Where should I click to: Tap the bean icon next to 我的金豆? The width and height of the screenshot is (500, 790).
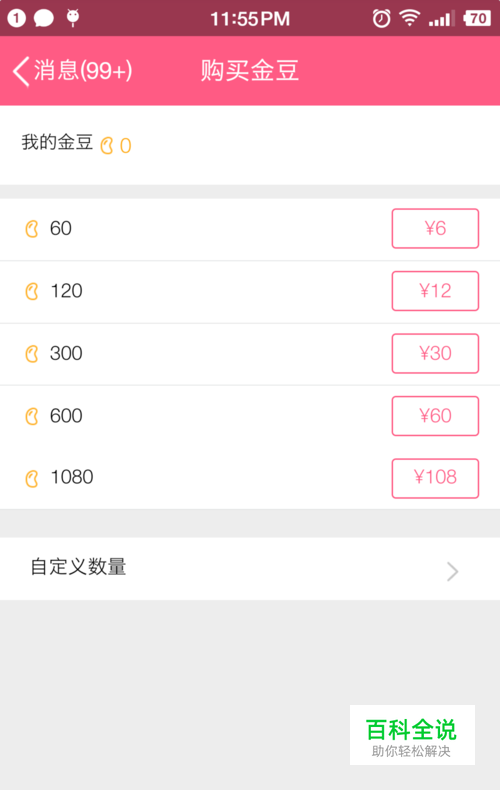[x=107, y=146]
